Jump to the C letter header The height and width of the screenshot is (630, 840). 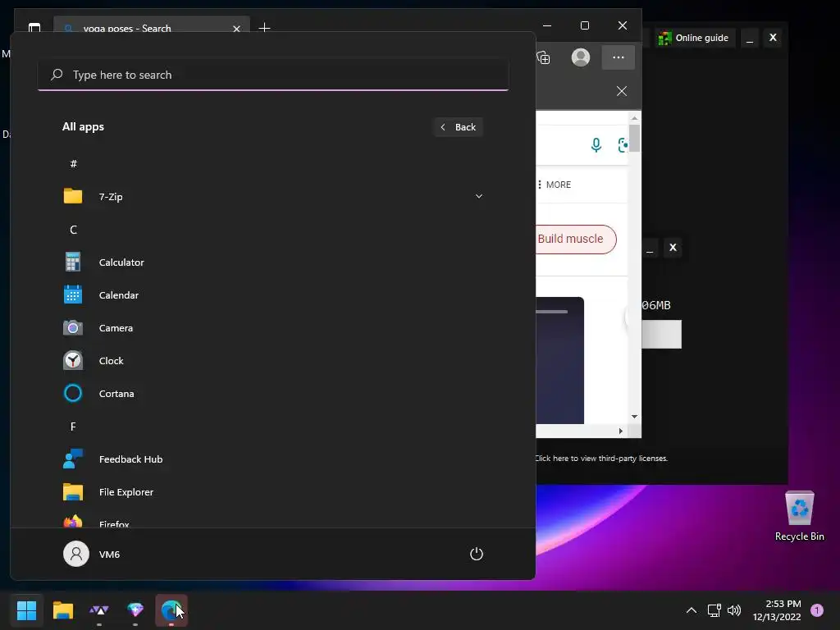[73, 230]
